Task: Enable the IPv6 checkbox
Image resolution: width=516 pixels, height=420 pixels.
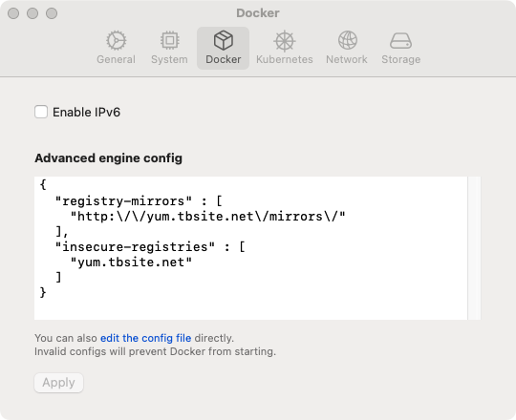Action: [x=41, y=112]
